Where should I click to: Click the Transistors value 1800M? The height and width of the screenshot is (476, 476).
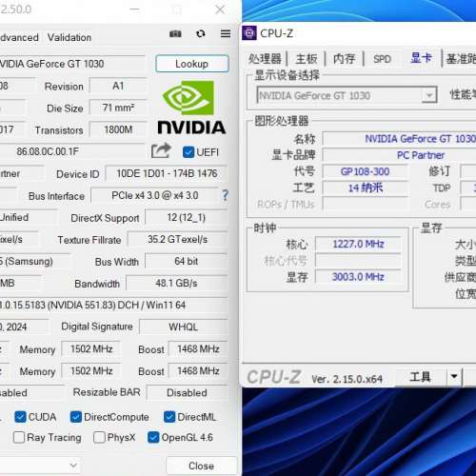[x=118, y=129]
